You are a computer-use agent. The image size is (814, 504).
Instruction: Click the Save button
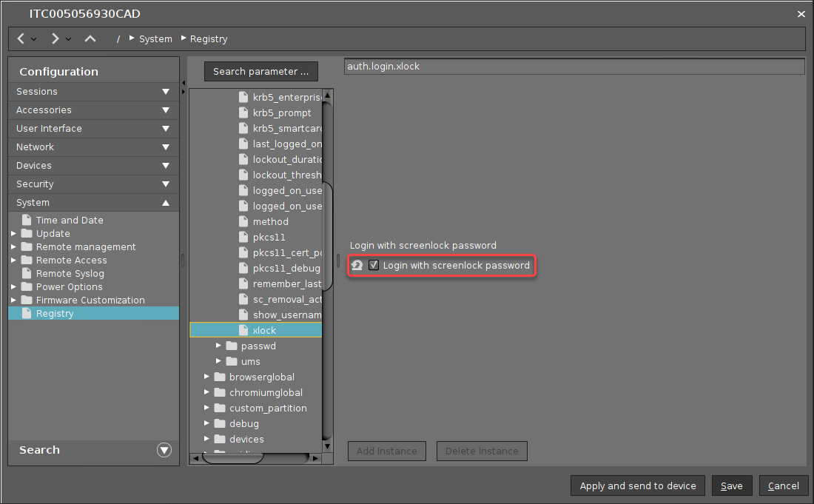(731, 486)
